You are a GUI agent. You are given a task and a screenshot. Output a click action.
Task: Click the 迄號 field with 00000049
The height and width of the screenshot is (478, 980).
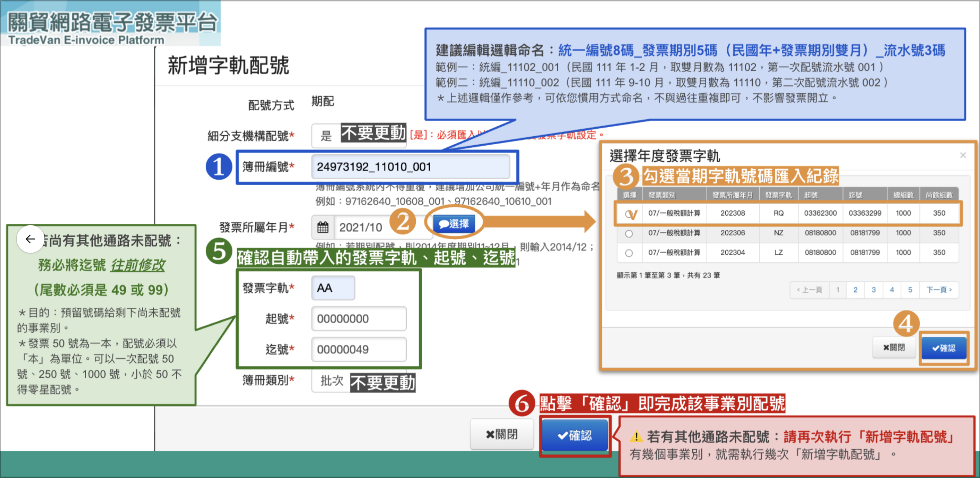359,349
